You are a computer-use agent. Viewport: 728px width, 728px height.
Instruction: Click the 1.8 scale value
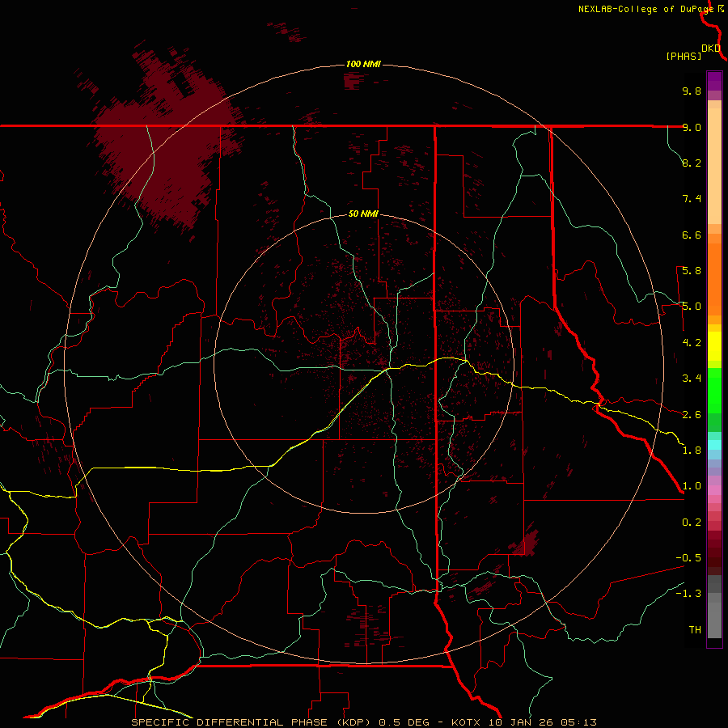click(x=692, y=451)
